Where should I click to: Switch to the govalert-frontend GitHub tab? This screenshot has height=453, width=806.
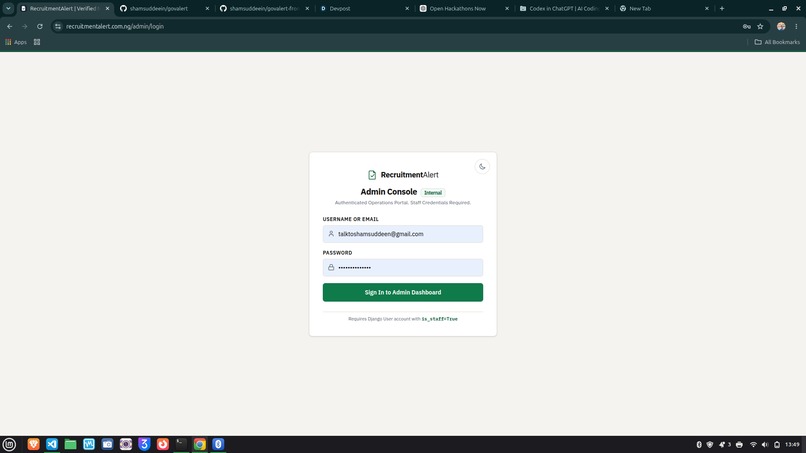click(x=263, y=8)
